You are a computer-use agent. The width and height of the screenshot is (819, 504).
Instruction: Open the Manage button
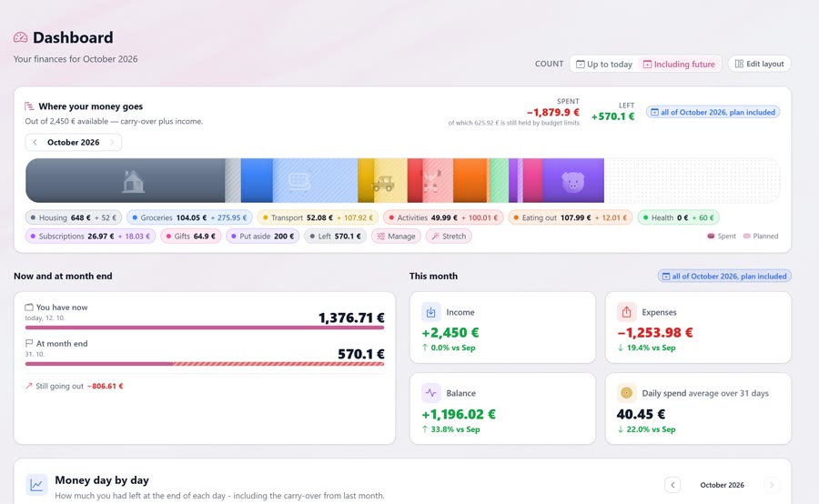point(396,236)
